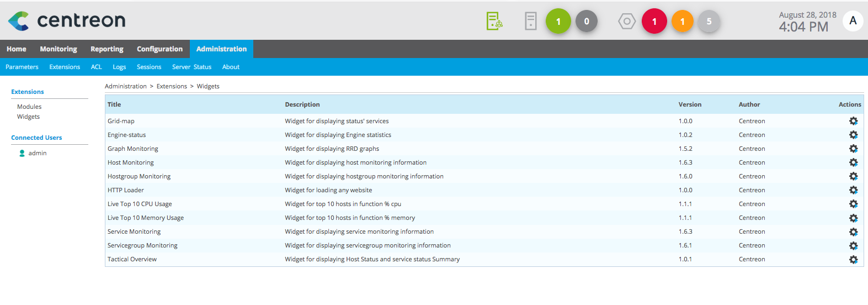Screen dimensions: 868x305
Task: Click the Centreon logo
Action: tap(67, 20)
